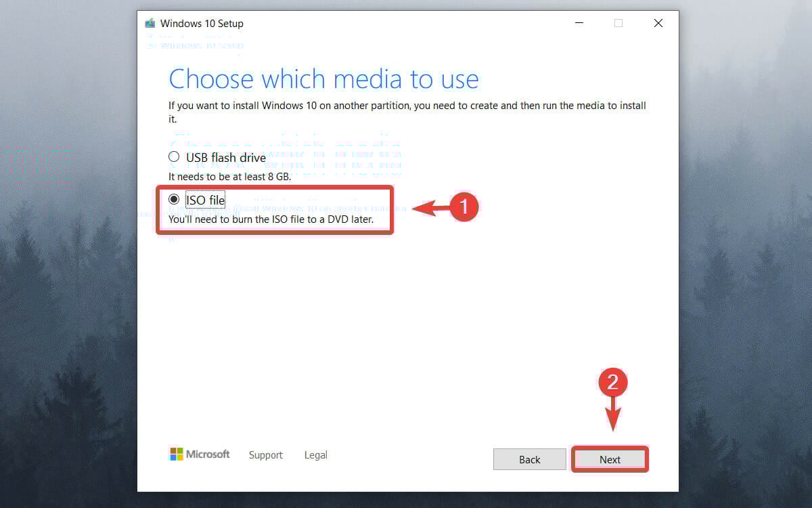This screenshot has height=508, width=812.
Task: Close the Windows 10 Setup window
Action: (x=658, y=23)
